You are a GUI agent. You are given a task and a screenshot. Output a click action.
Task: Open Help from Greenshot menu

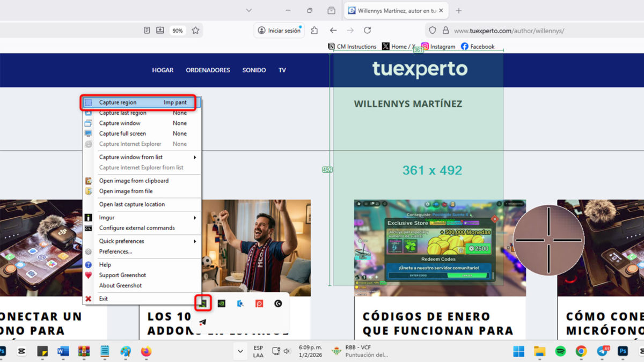click(142, 264)
